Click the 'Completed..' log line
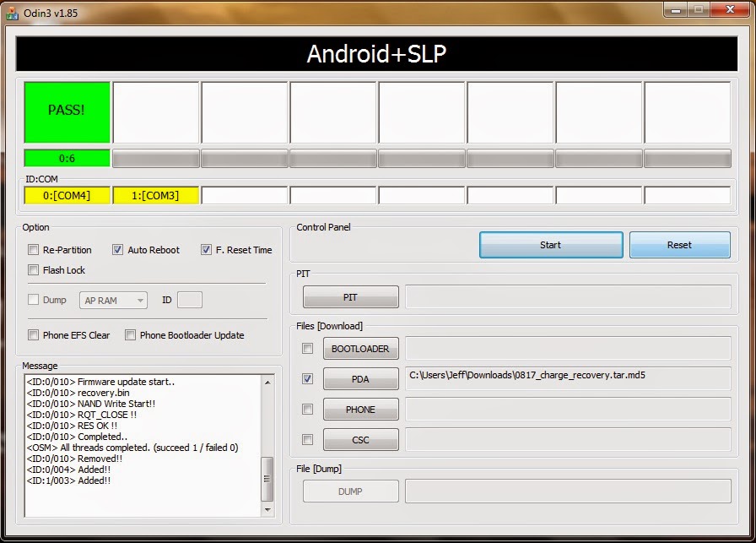The image size is (756, 543). pos(77,437)
